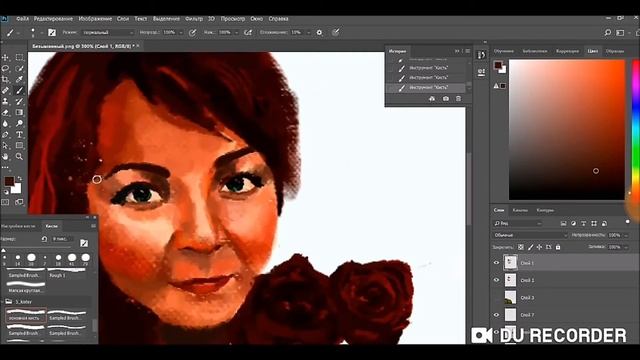
Task: Select the Blur tool
Action: click(5, 123)
